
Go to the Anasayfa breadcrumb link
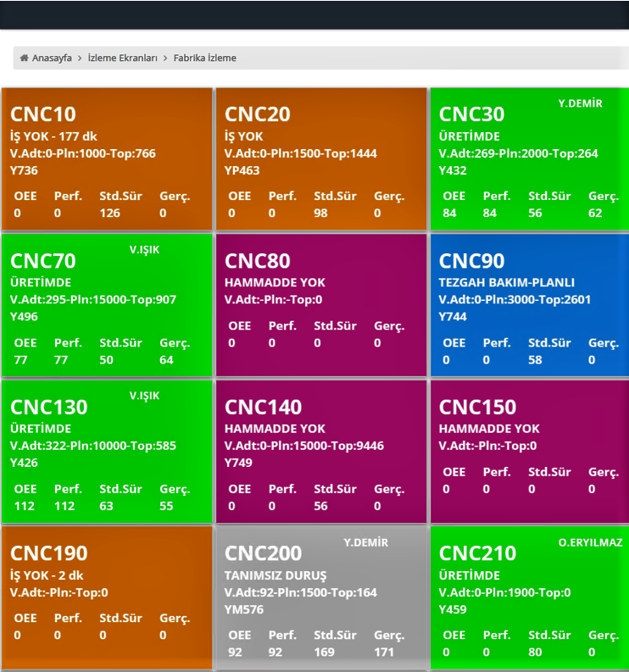(52, 58)
